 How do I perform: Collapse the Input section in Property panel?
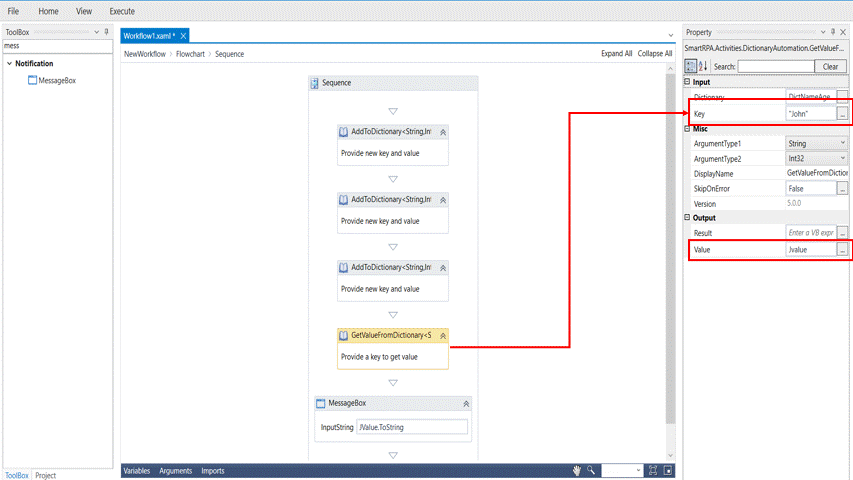(688, 82)
